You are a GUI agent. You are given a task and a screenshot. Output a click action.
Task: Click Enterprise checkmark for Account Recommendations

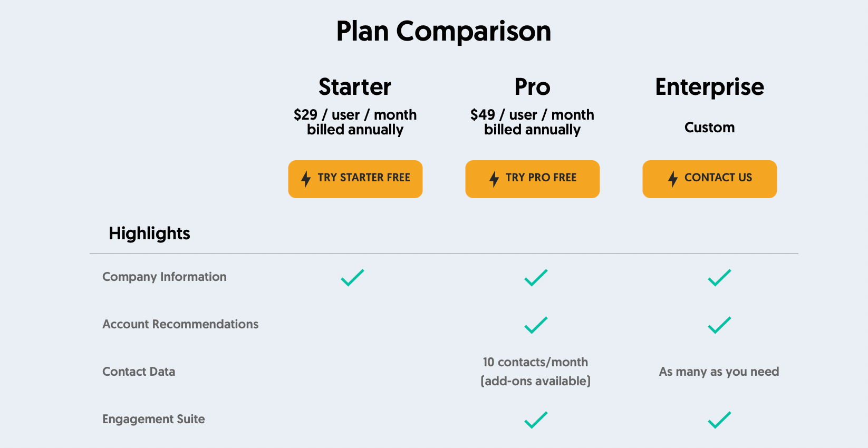[x=720, y=325]
